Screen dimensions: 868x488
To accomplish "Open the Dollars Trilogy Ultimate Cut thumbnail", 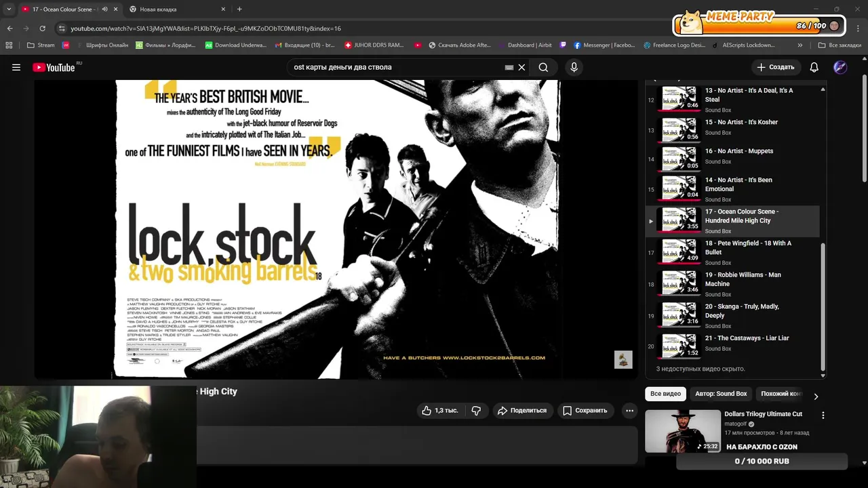I will (x=683, y=431).
